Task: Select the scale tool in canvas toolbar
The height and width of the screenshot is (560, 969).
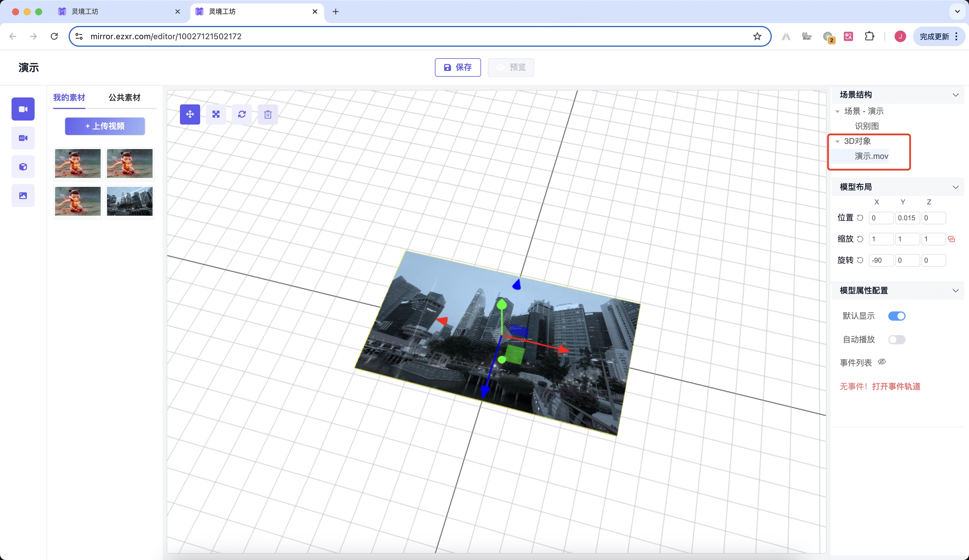Action: [216, 114]
